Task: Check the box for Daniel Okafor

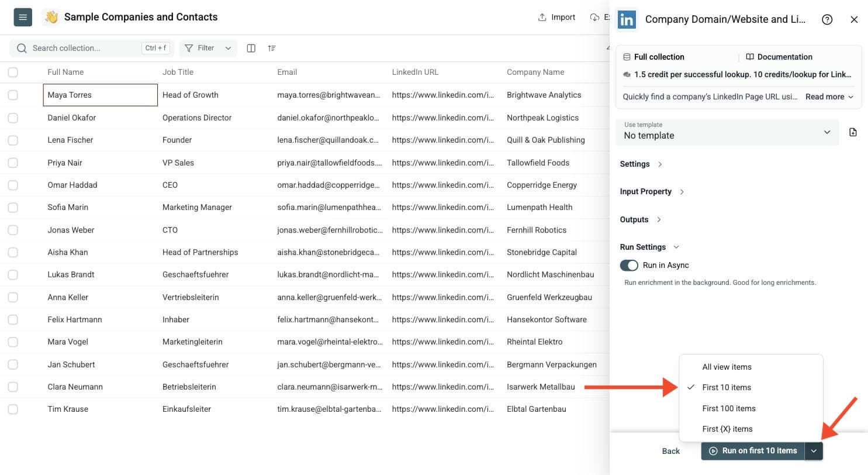Action: point(13,118)
